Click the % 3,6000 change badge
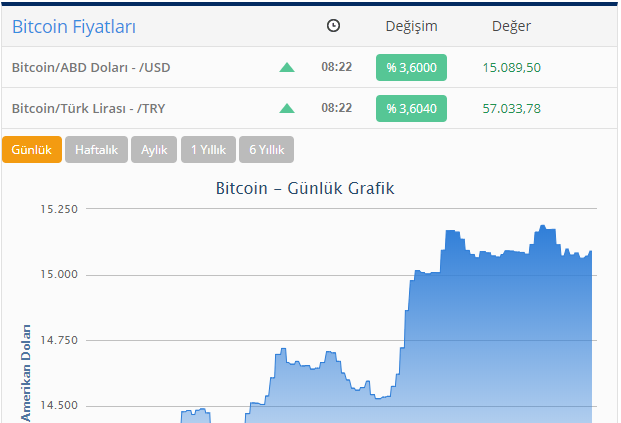The image size is (621, 423). coord(411,68)
